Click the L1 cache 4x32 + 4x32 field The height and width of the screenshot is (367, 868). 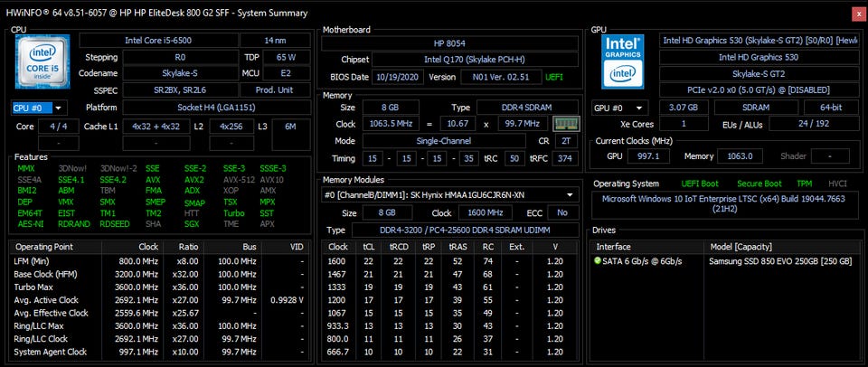pos(156,127)
